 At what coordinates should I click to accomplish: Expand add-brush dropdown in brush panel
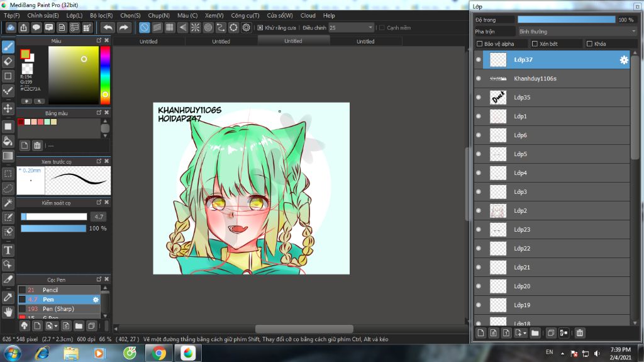point(56,326)
